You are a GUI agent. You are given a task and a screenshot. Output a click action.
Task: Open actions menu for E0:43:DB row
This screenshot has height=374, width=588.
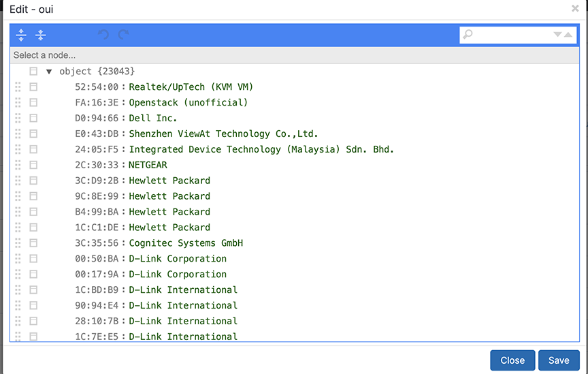[33, 134]
